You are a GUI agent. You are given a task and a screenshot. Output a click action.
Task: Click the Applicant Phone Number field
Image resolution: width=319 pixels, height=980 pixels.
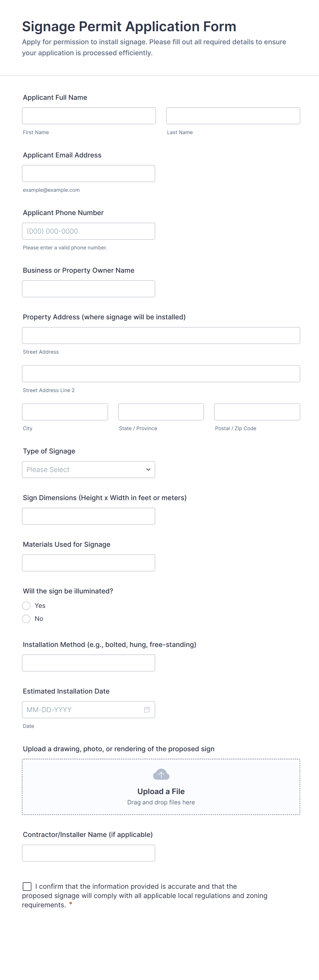point(88,231)
